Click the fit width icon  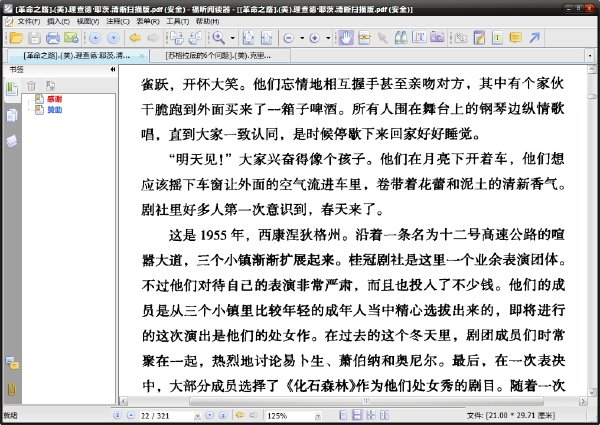pos(266,37)
